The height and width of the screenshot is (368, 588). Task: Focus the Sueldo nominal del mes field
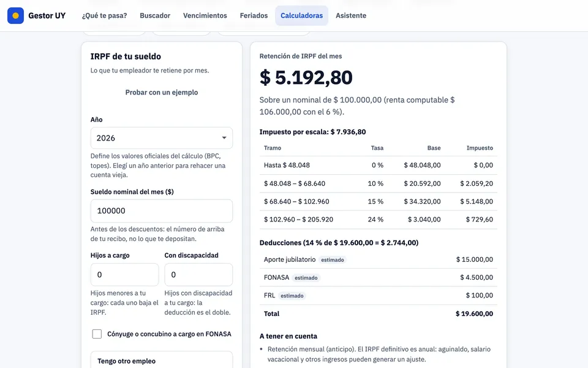(162, 210)
